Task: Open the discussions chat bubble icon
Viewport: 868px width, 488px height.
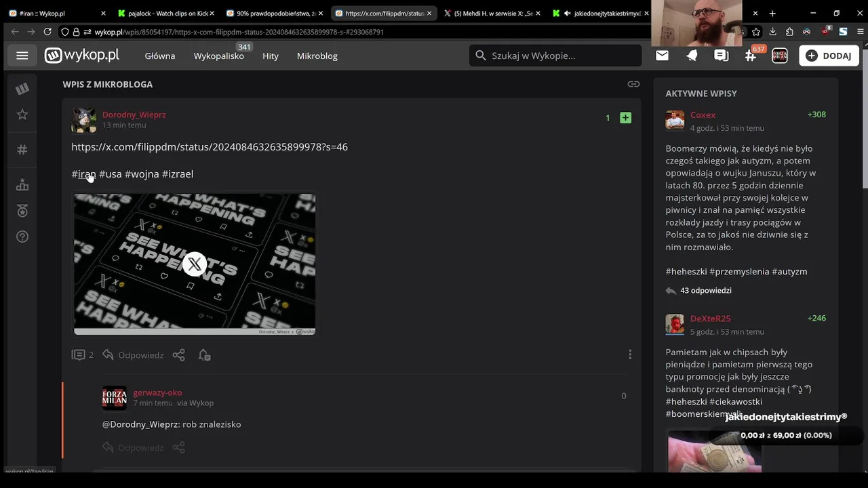Action: (x=722, y=56)
